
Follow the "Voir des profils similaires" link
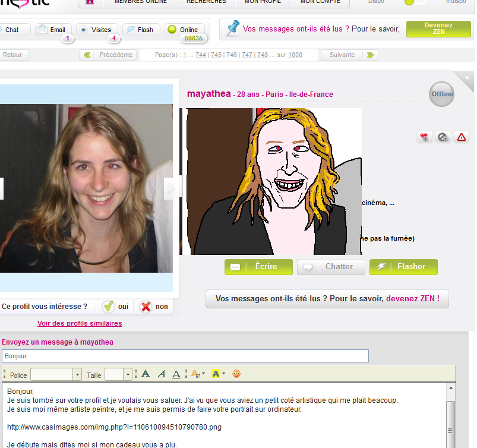(x=80, y=323)
